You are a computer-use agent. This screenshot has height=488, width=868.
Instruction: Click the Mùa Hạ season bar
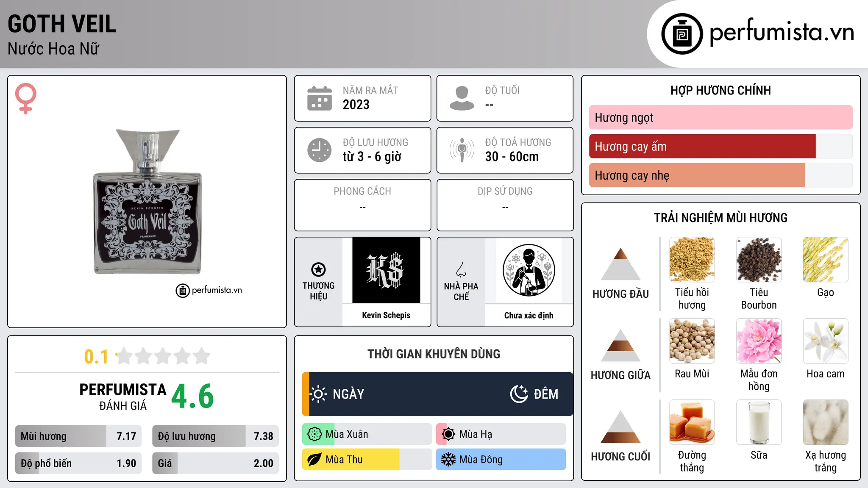501,434
